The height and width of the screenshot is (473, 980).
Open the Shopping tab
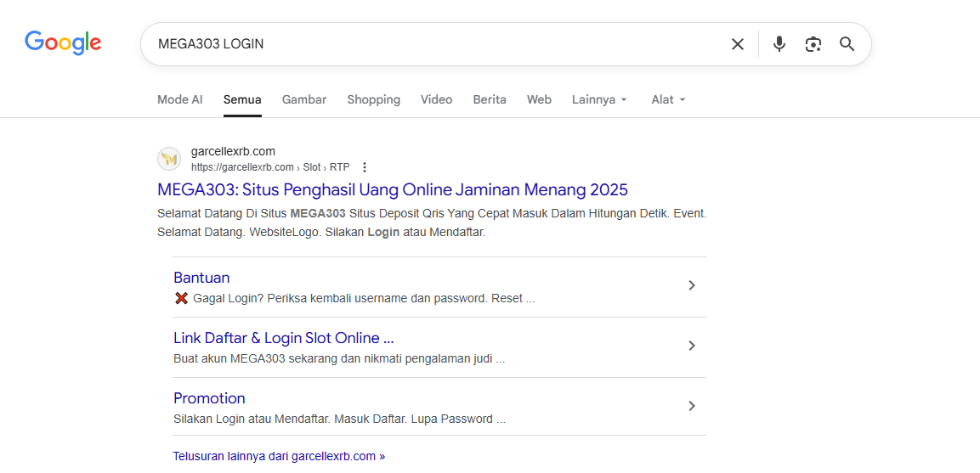pos(374,99)
